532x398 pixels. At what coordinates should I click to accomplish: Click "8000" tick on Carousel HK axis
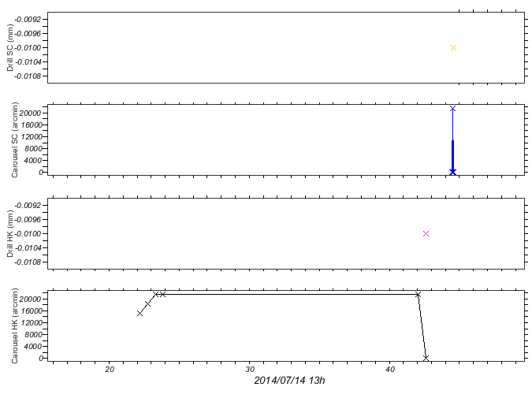point(33,334)
